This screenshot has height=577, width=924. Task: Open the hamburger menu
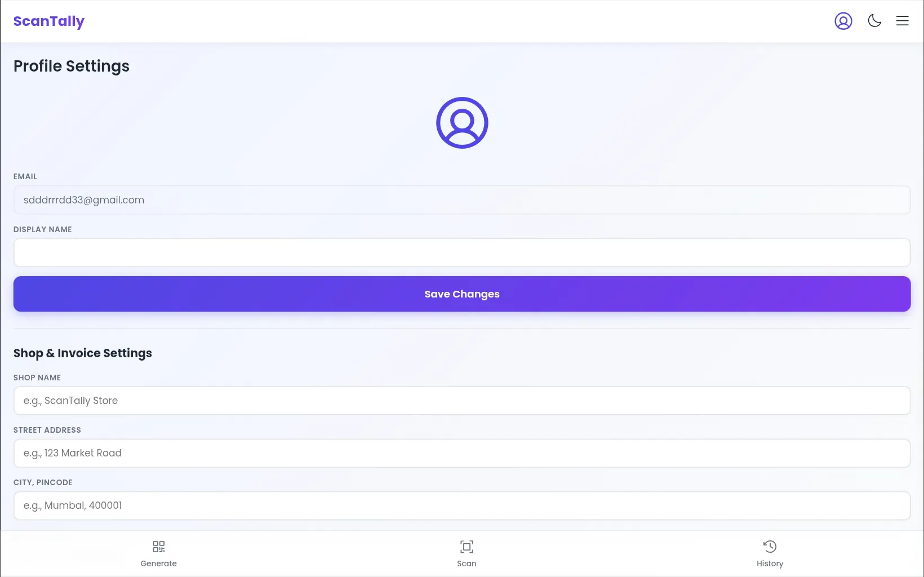tap(903, 21)
